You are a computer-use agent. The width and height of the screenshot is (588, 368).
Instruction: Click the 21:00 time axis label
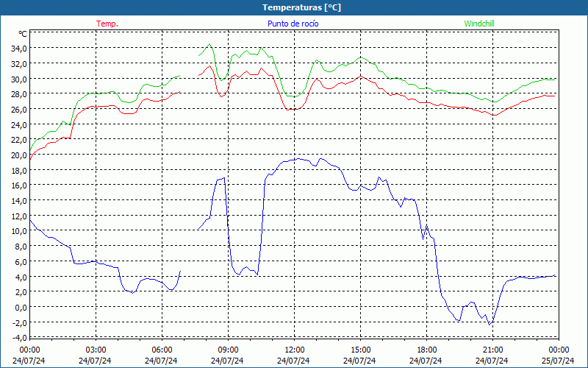(492, 350)
